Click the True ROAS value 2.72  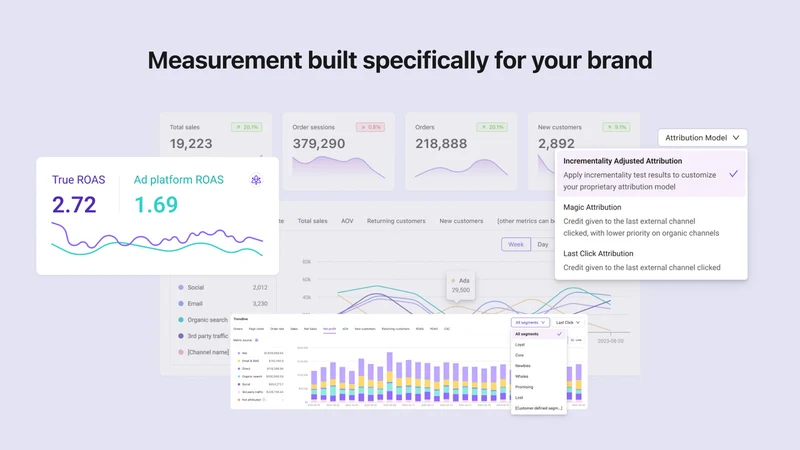point(74,205)
